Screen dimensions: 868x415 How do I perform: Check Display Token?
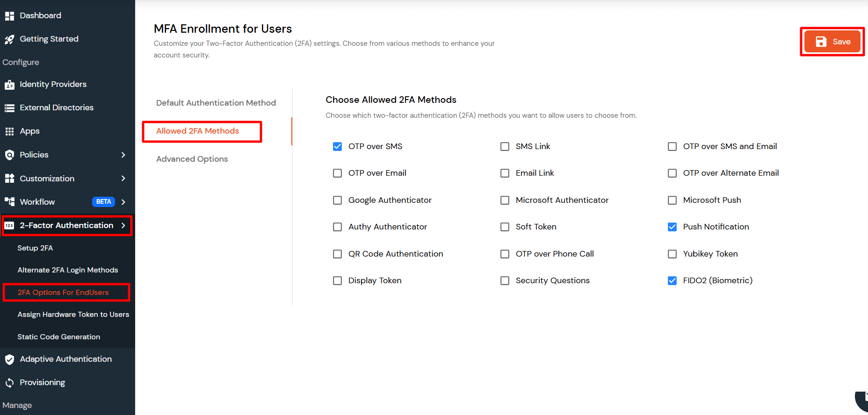(x=337, y=281)
